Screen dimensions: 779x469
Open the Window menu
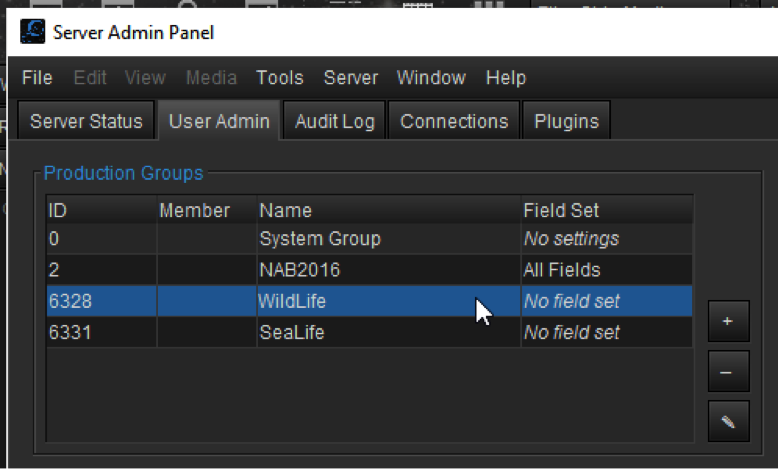[x=431, y=78]
